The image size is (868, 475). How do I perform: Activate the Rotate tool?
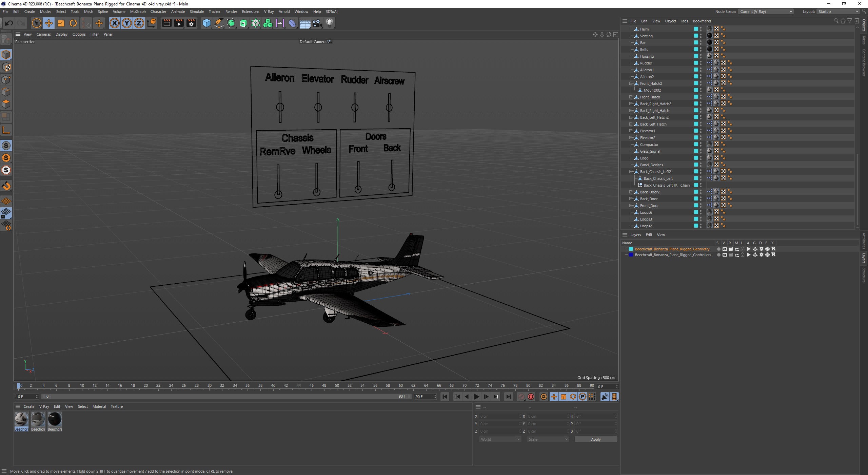tap(73, 23)
